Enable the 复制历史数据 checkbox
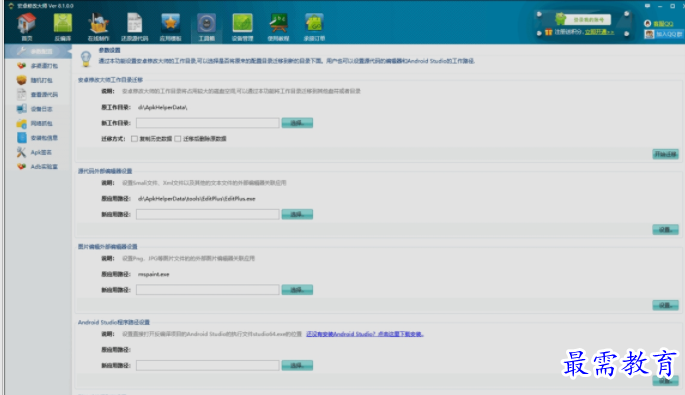Screen dimensions: 685x395 (134, 139)
